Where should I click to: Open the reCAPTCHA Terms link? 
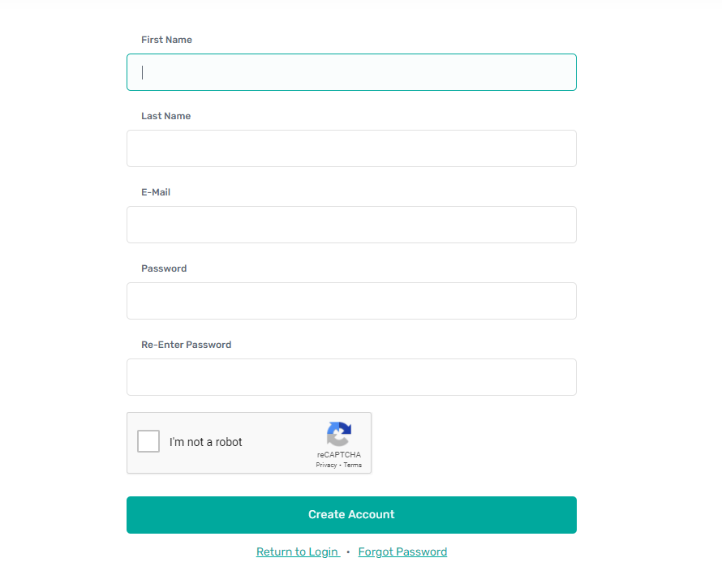(x=353, y=465)
